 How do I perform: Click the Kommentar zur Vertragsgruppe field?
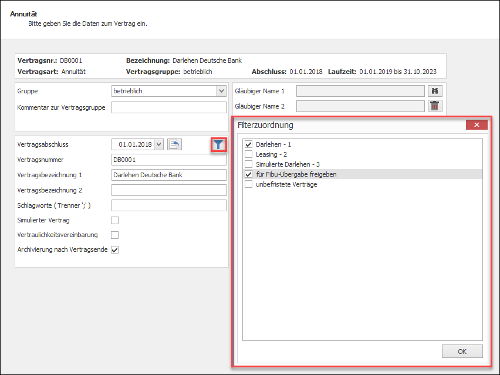169,107
